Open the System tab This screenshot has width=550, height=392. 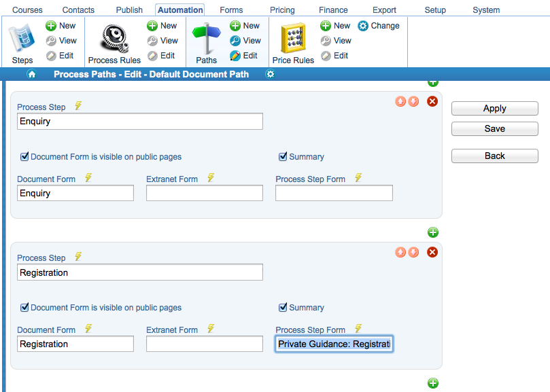[x=486, y=10]
